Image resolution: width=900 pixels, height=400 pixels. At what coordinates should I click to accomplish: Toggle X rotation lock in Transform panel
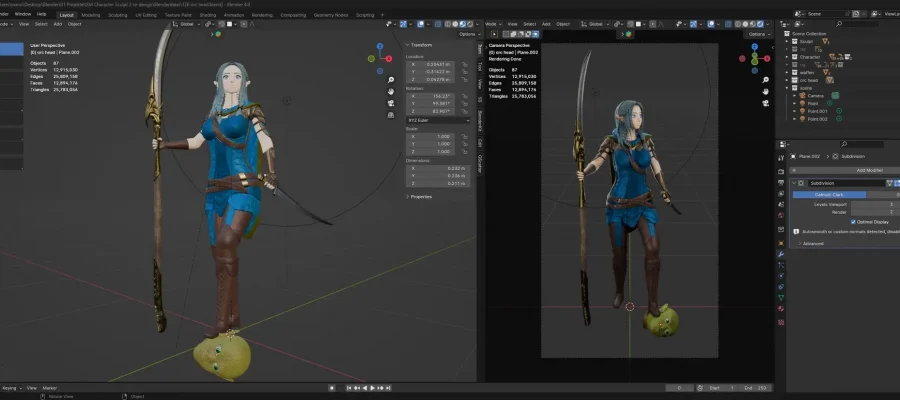[463, 96]
